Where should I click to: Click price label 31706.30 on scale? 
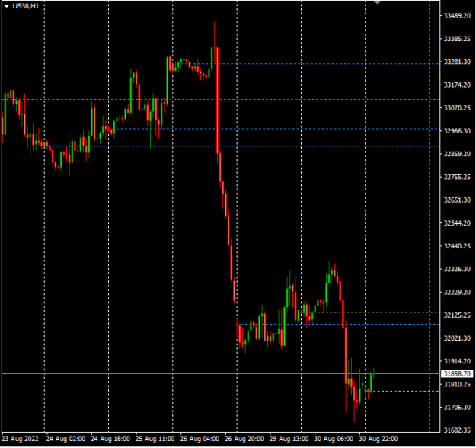pyautogui.click(x=457, y=408)
